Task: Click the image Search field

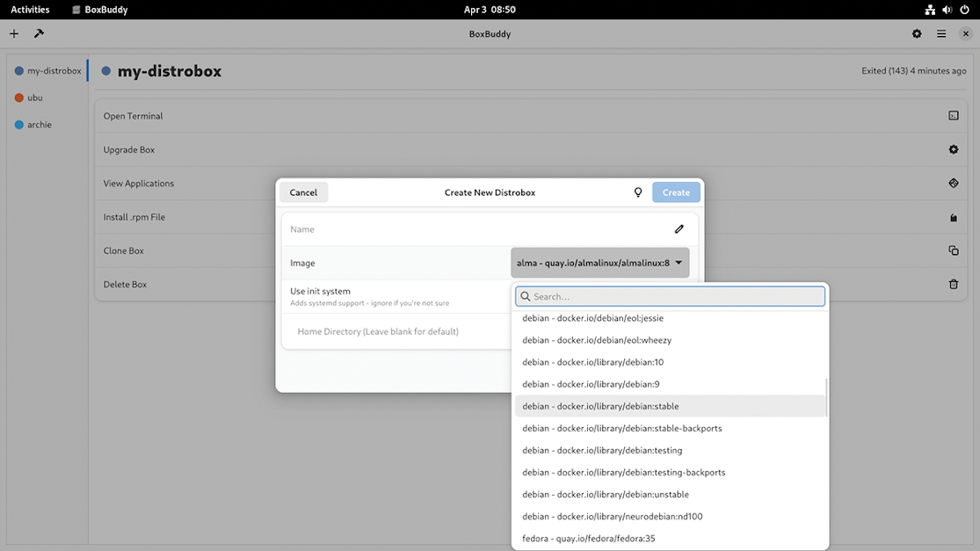Action: point(670,296)
